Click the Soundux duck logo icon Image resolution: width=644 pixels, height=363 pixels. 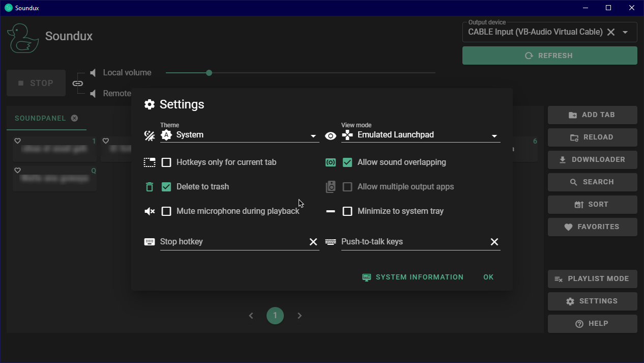[x=23, y=38]
